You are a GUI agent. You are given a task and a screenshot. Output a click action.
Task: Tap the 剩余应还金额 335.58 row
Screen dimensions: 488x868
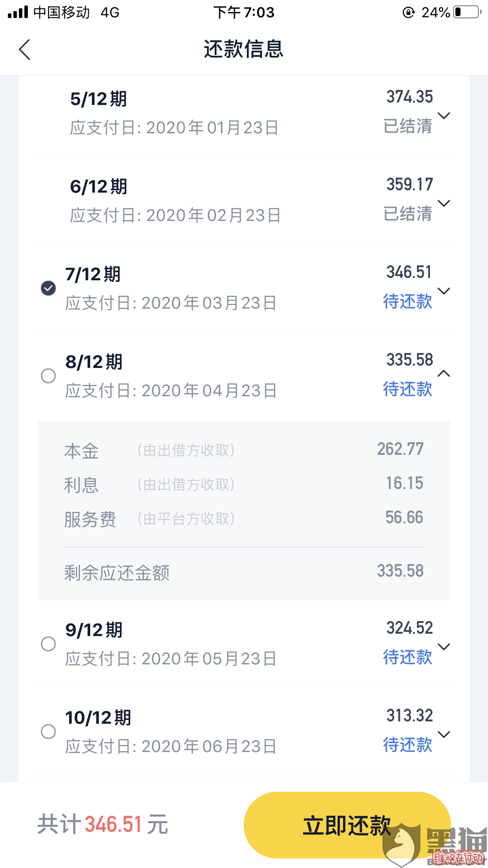click(244, 572)
